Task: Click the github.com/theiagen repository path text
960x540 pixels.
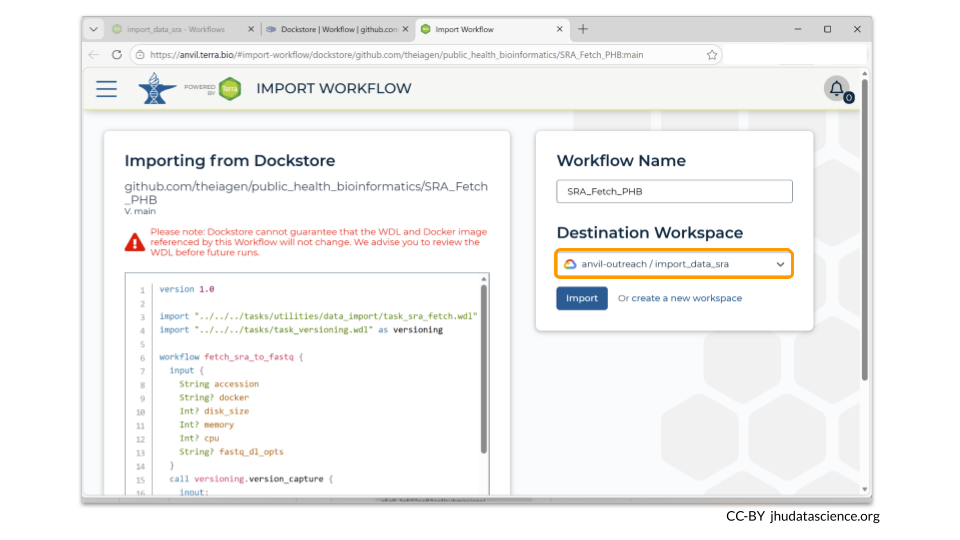Action: 306,193
